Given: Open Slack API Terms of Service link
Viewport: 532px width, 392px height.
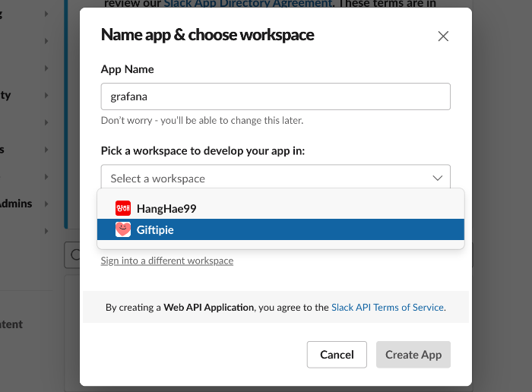Looking at the screenshot, I should click(x=388, y=307).
